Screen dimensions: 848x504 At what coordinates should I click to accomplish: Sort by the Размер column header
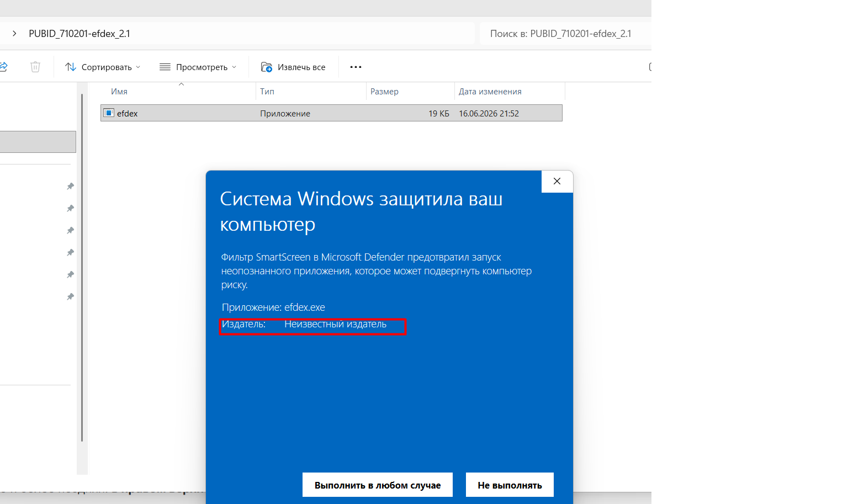coord(384,92)
